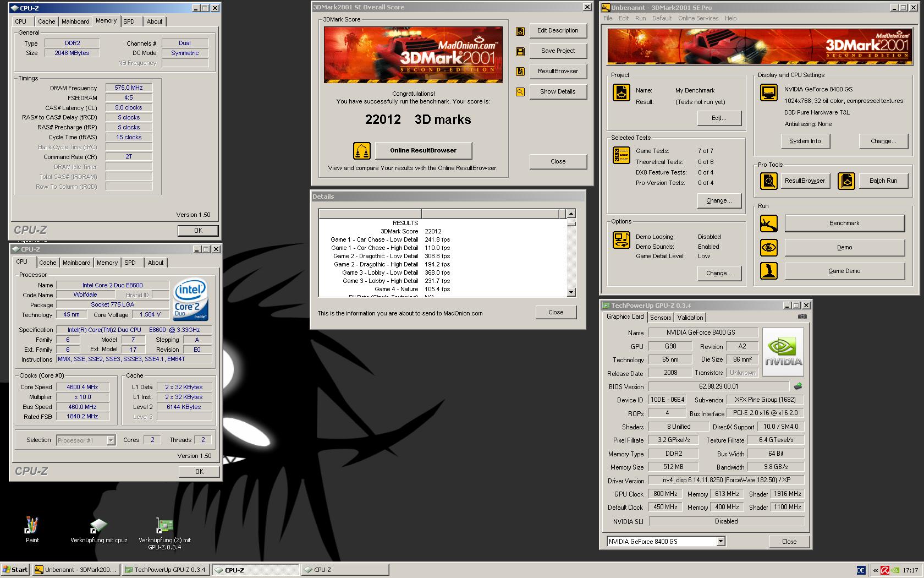Screen dimensions: 924x578
Task: Click the Benchmark run button
Action: coord(844,223)
